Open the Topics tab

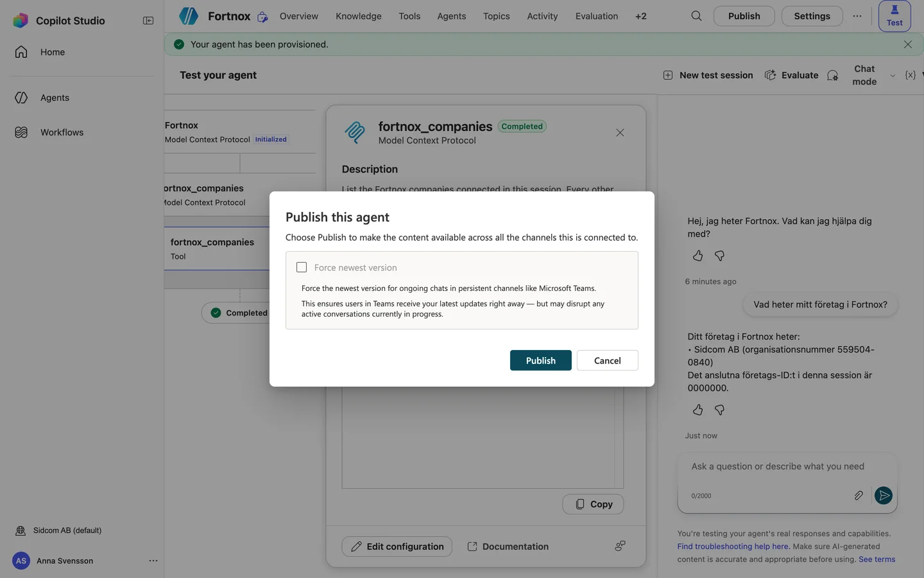[497, 16]
